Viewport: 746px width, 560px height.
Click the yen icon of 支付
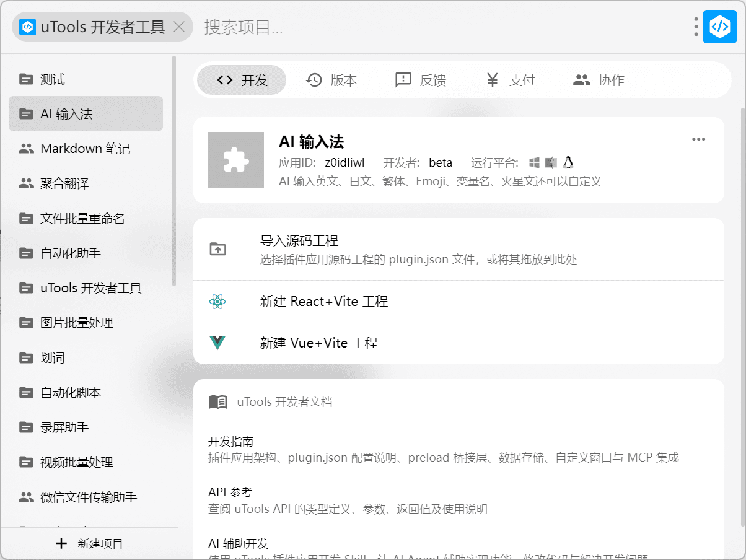(x=493, y=80)
